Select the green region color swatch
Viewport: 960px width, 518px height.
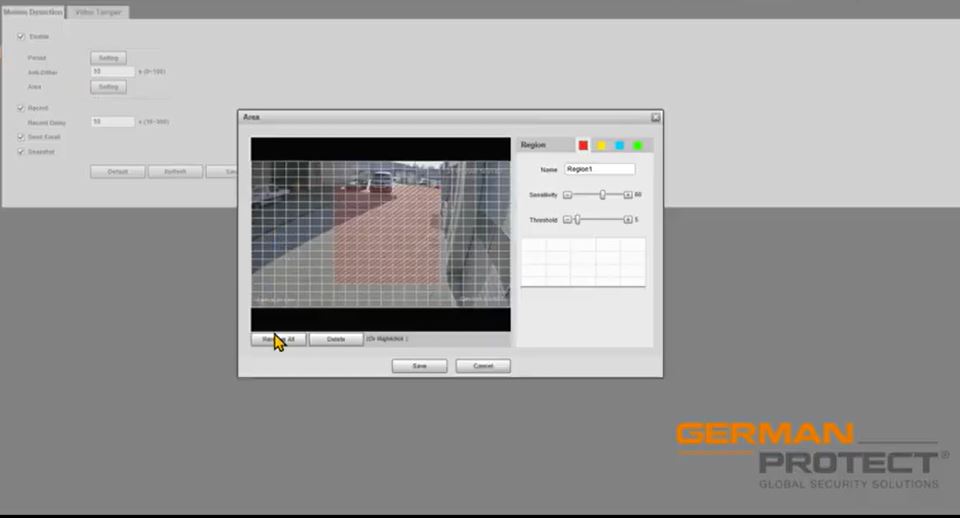point(637,145)
